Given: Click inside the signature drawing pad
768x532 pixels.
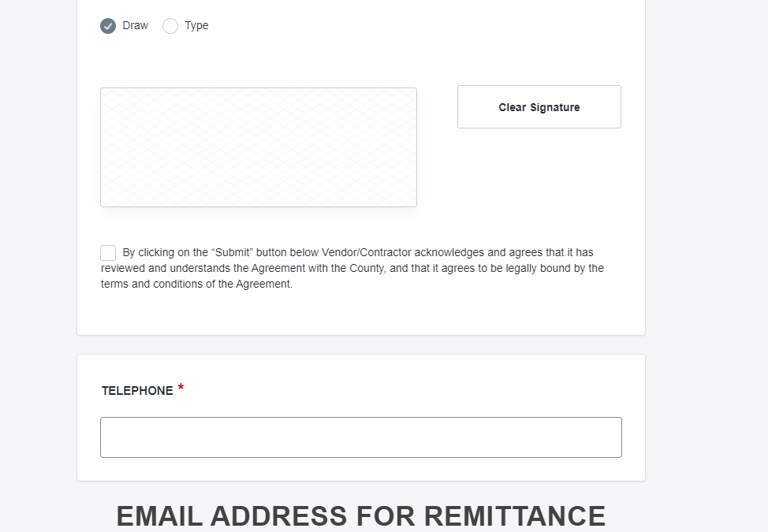Looking at the screenshot, I should coord(259,147).
